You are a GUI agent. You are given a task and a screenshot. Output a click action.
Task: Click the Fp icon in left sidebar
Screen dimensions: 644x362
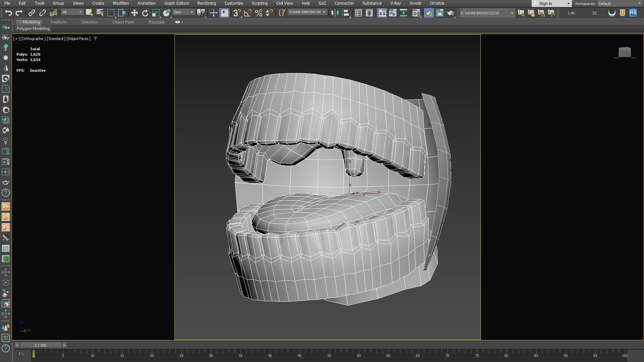point(6,206)
